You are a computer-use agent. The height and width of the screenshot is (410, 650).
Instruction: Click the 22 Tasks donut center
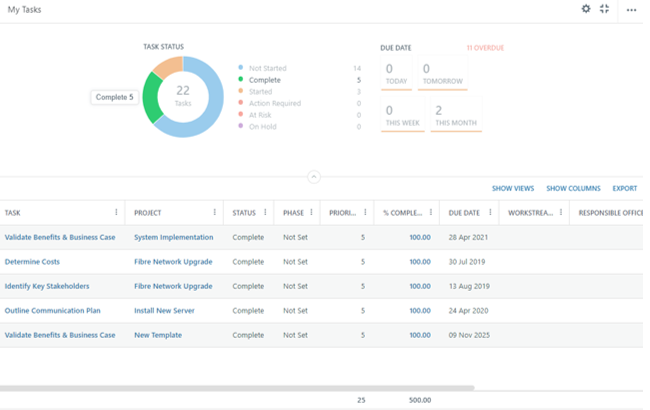pos(183,96)
